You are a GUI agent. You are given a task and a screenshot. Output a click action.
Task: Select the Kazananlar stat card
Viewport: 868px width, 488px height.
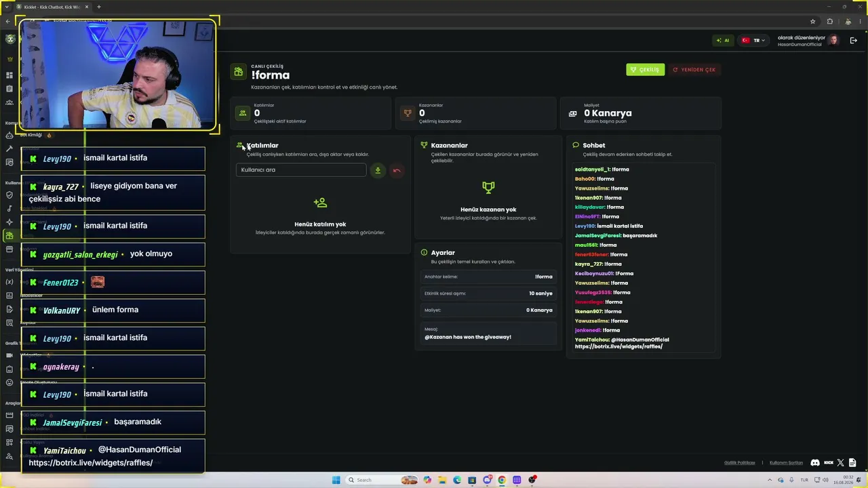(x=476, y=113)
